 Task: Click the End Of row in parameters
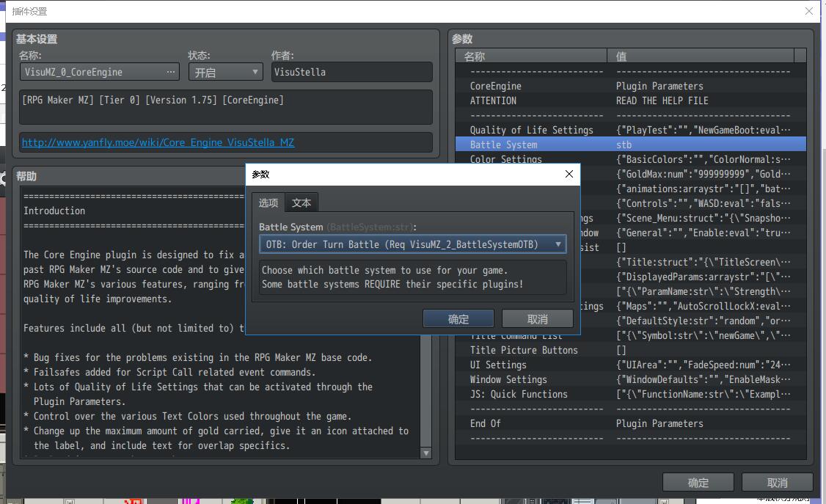point(631,423)
